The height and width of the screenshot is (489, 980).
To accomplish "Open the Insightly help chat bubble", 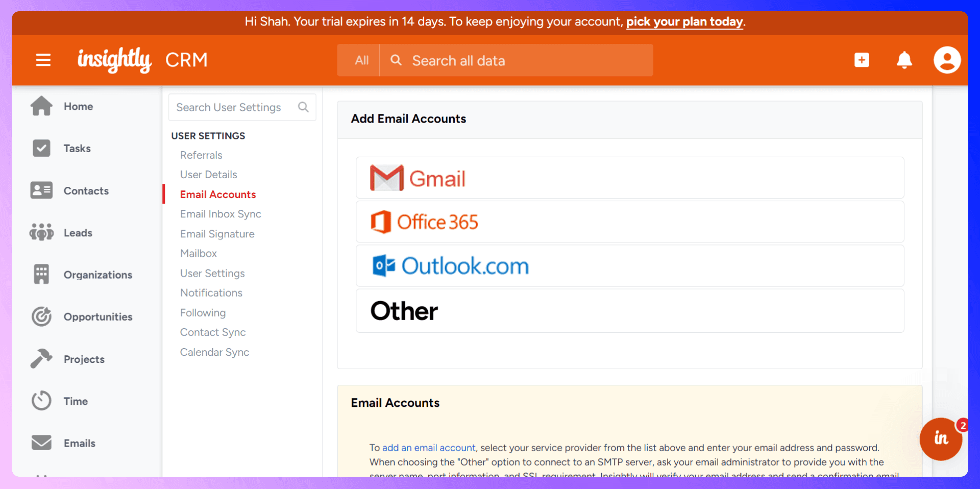I will [941, 439].
